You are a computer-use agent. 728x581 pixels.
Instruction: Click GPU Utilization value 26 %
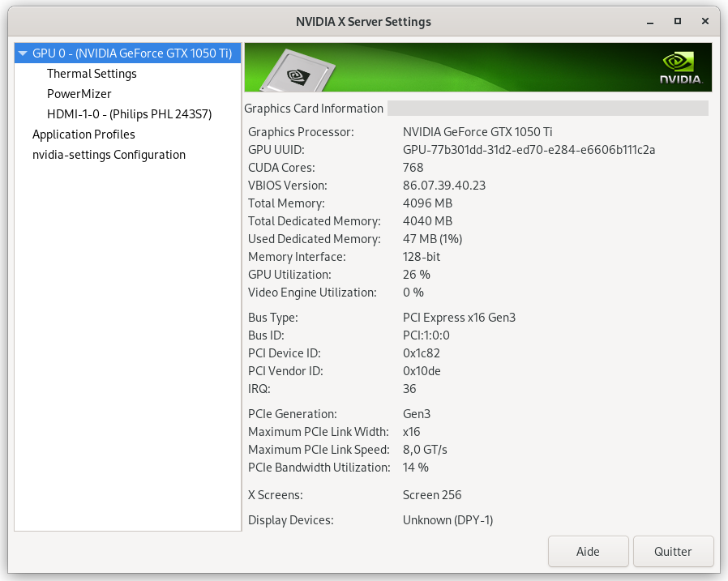[416, 275]
